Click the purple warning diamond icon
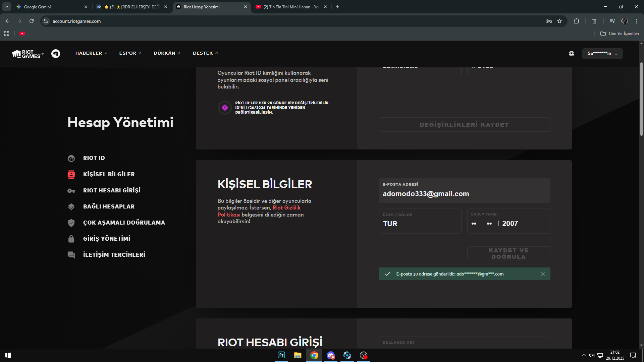The width and height of the screenshot is (644, 362). tap(225, 108)
